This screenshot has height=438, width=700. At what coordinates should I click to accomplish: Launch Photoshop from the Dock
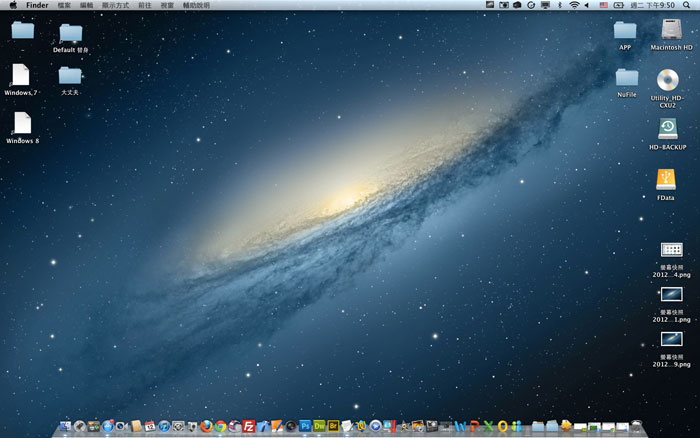305,426
